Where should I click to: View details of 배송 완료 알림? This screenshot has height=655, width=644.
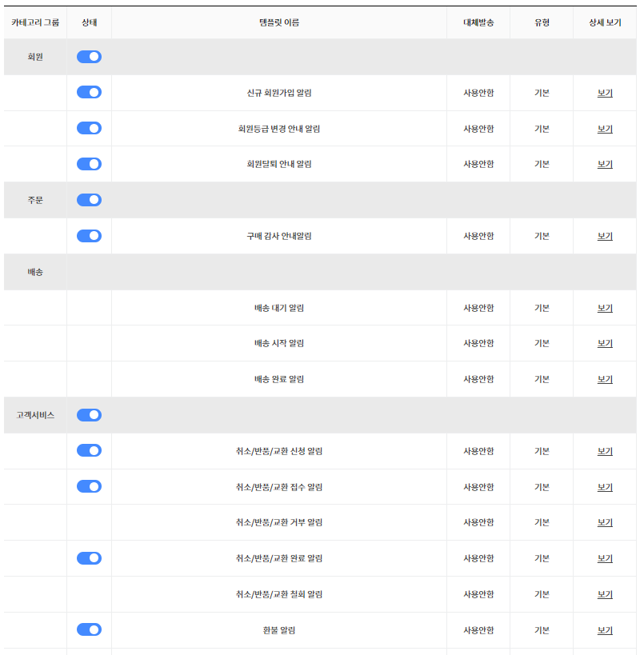605,379
